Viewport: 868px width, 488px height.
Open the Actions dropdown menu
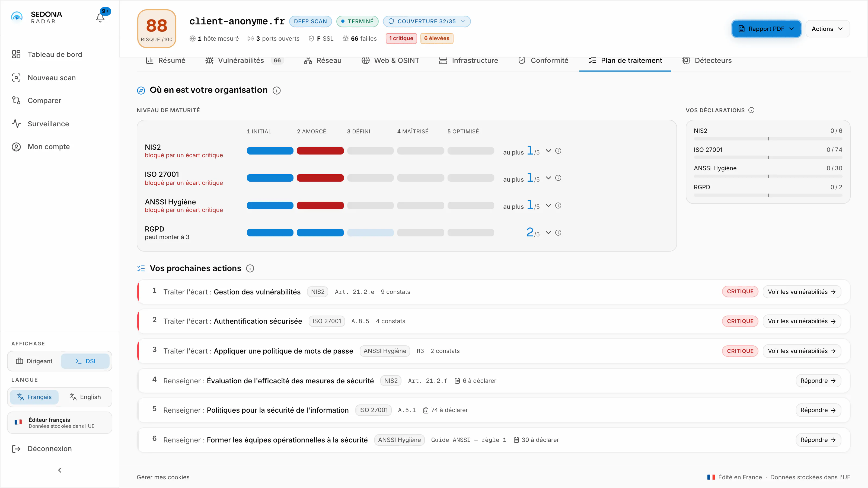tap(827, 29)
